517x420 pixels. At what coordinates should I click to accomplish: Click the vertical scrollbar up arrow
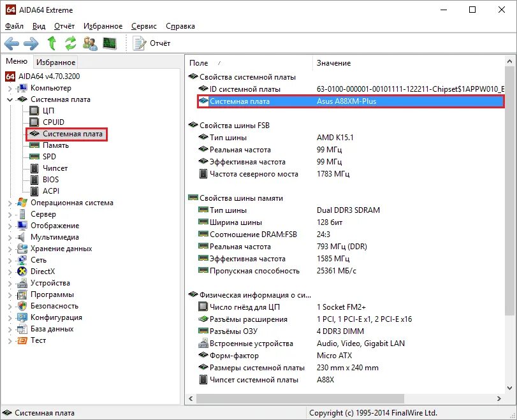[509, 61]
